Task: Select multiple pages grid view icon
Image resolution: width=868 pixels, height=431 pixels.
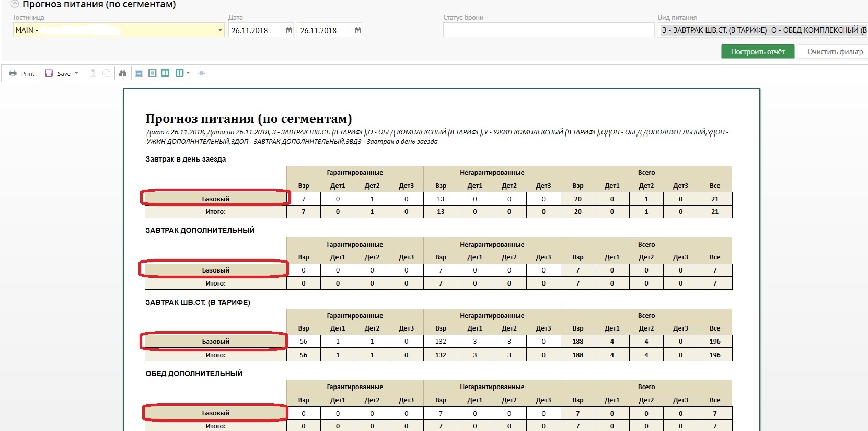Action: [179, 73]
